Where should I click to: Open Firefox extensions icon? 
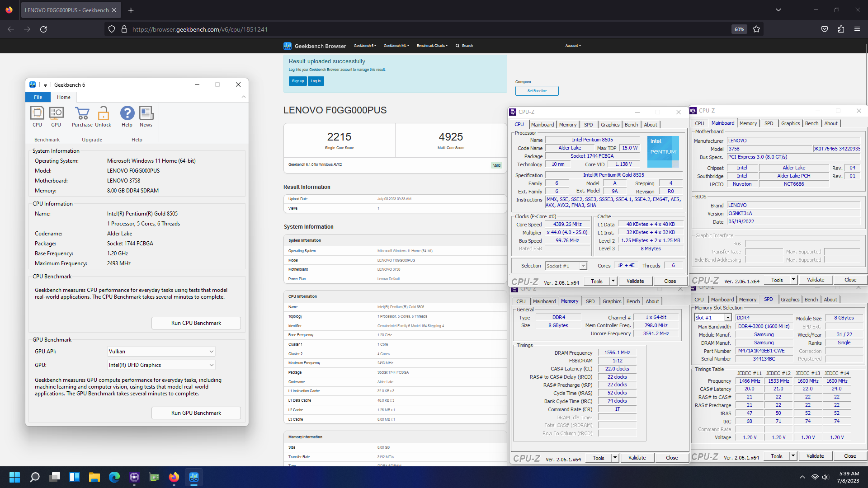841,29
